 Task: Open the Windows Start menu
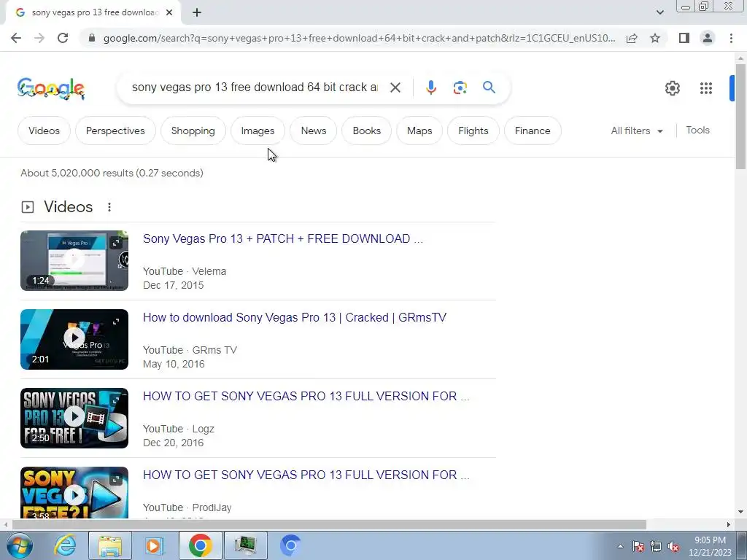18,545
